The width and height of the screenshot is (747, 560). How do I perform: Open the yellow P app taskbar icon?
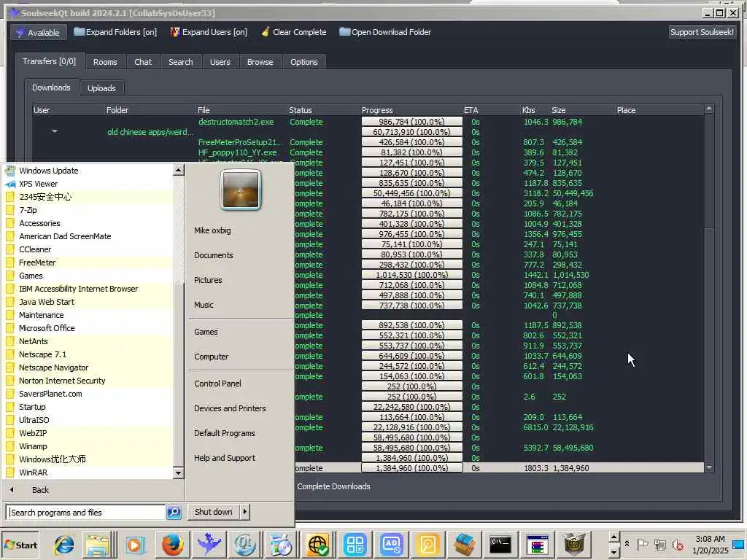(427, 544)
